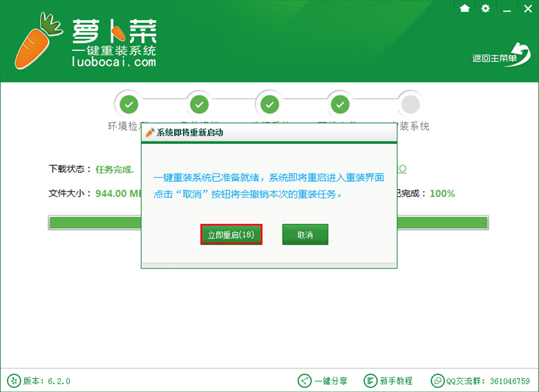
Task: Click the carrot icon in dialog title
Action: 150,132
